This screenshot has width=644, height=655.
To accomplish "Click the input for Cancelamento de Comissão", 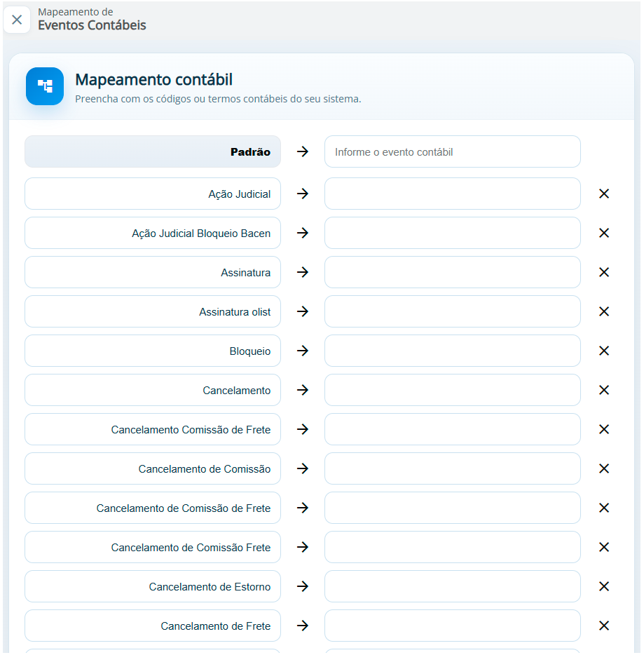I will click(453, 468).
